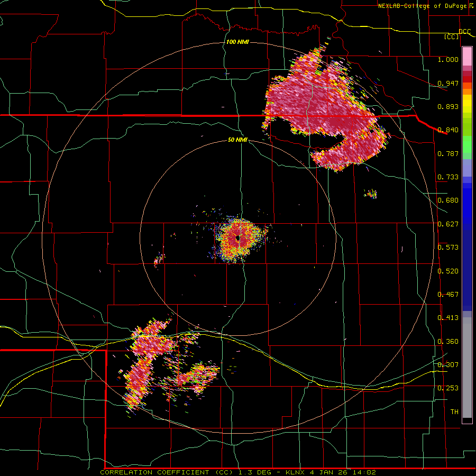476x476 pixels.
Task: Select the 0.947 value on the color scale
Action: click(x=448, y=83)
